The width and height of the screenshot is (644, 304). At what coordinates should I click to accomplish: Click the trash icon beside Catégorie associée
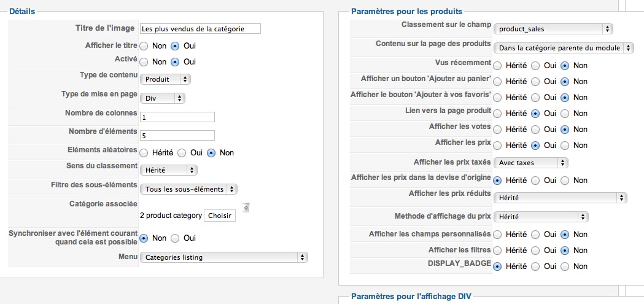(x=246, y=208)
